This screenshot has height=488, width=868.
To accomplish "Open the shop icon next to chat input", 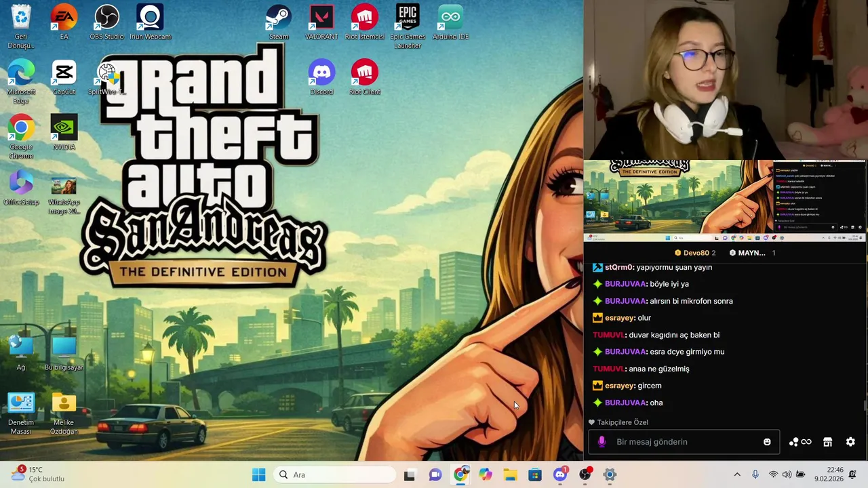I will point(827,442).
